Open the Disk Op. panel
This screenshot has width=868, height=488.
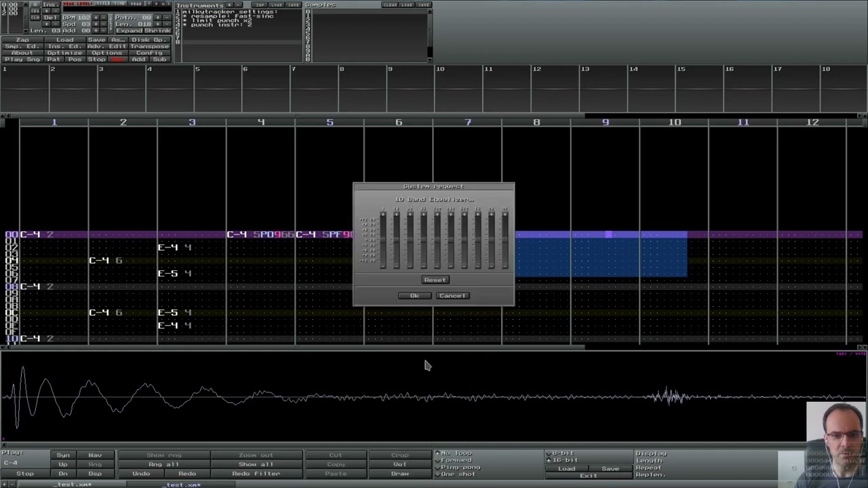pos(149,40)
